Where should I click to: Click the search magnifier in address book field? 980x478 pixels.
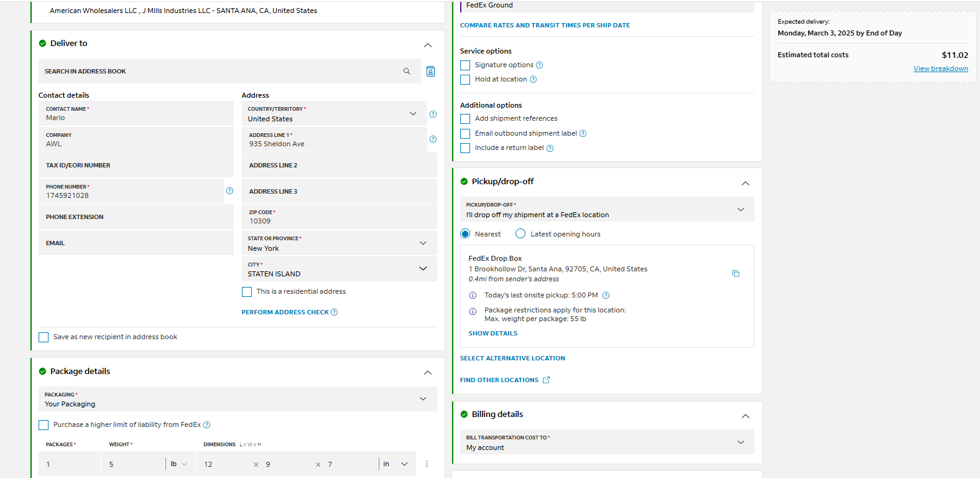click(x=407, y=71)
